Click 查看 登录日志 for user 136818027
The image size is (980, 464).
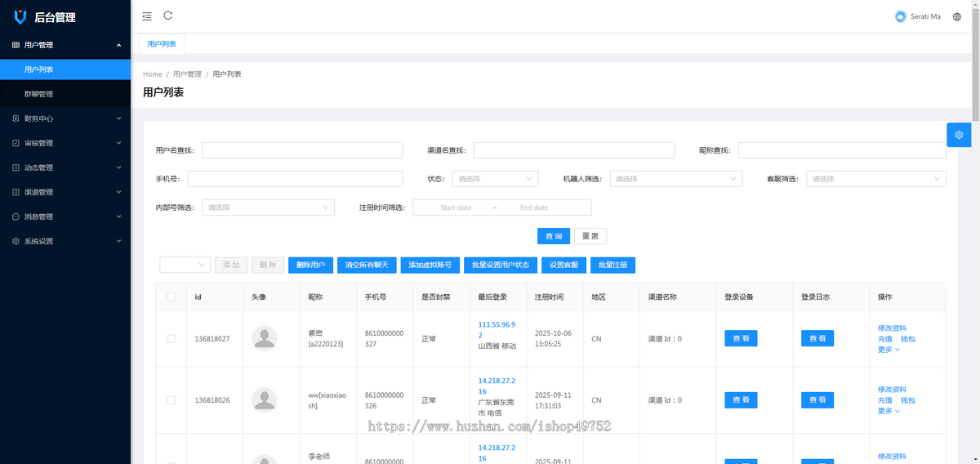(x=817, y=338)
